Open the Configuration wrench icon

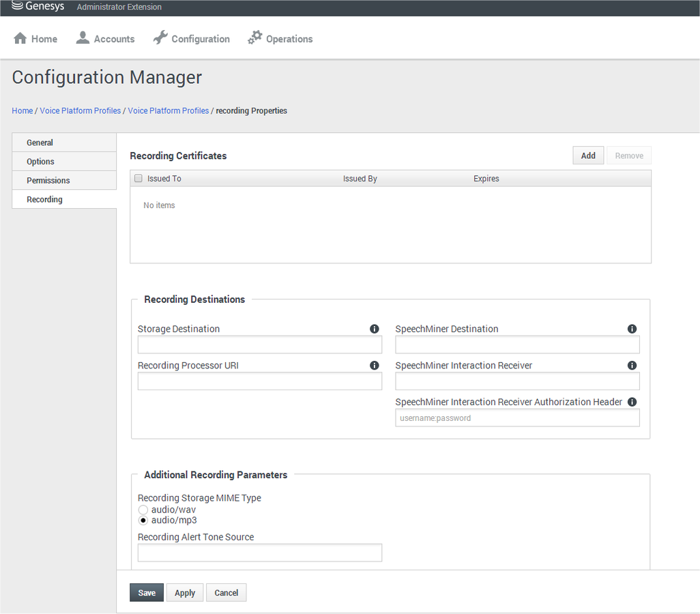160,38
